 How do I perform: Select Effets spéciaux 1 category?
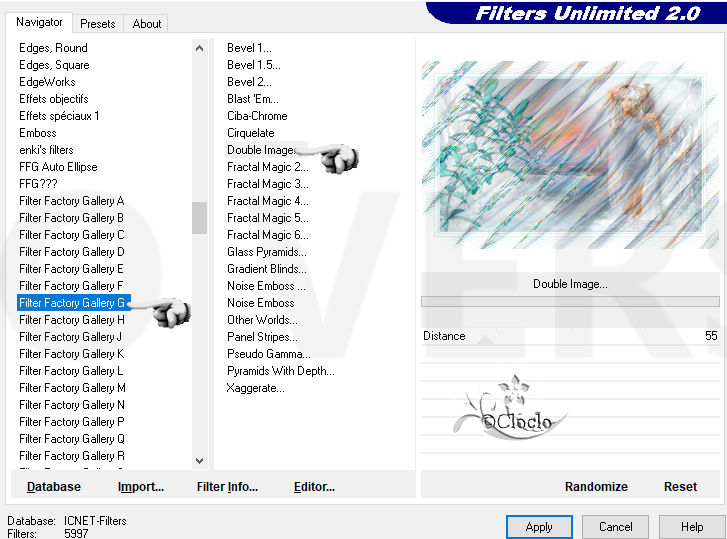59,116
